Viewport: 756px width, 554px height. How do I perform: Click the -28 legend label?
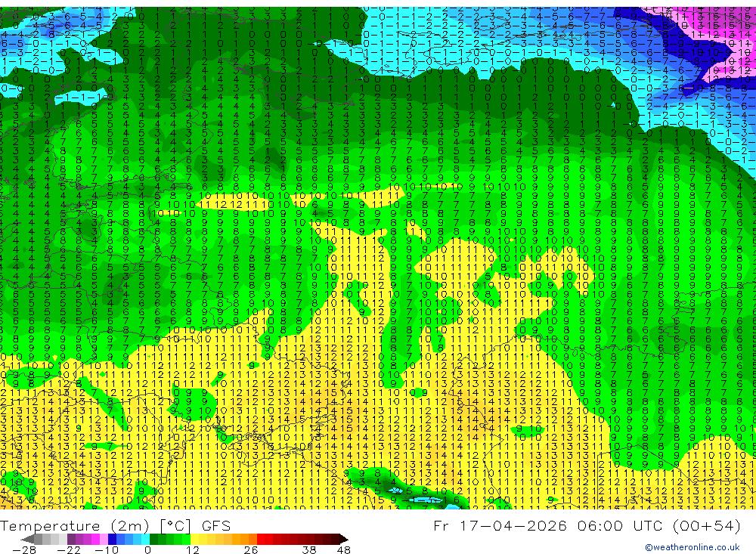24,549
